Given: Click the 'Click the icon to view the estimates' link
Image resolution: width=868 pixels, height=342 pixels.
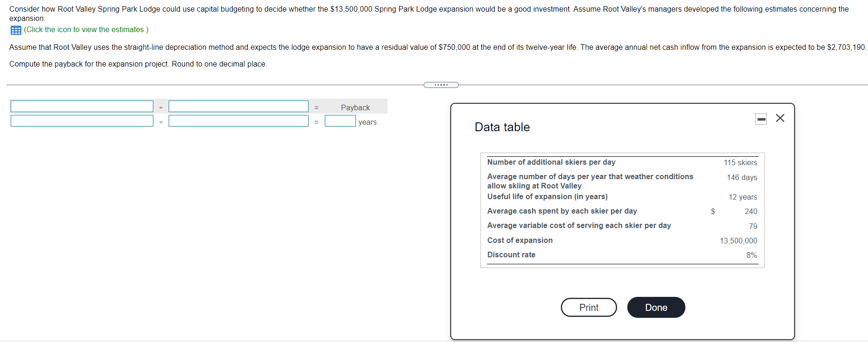Looking at the screenshot, I should 86,30.
